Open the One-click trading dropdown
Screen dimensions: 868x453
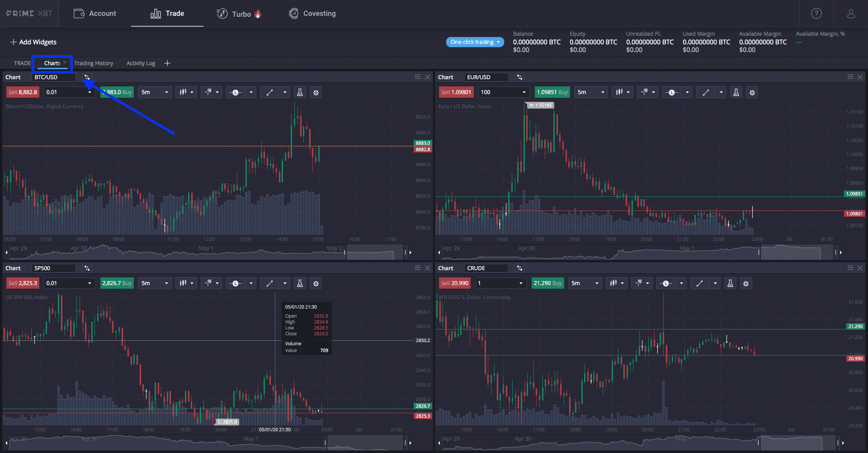point(475,42)
